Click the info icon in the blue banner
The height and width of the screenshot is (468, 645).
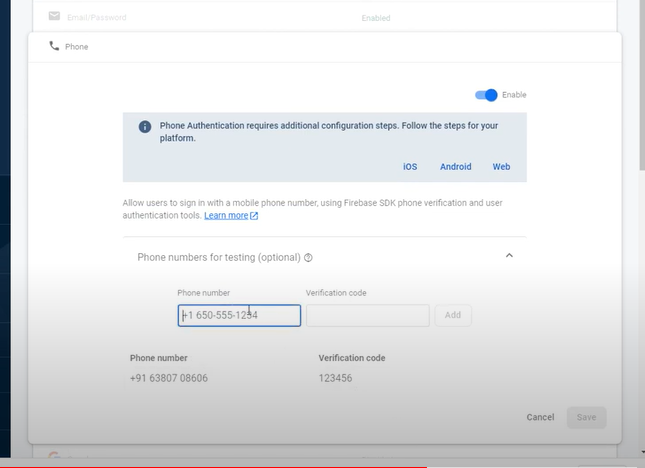pos(145,127)
